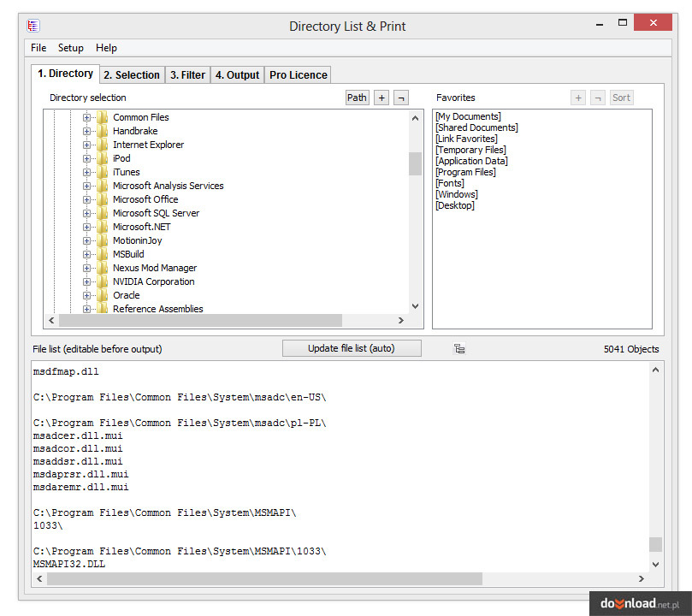Click the file list scroll down arrow
692x616 pixels.
pos(655,565)
